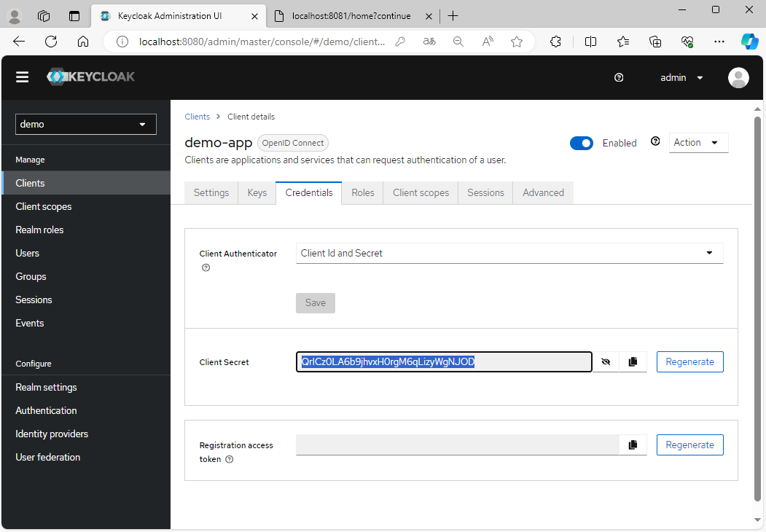Switch to the Roles tab
The height and width of the screenshot is (532, 766).
tap(362, 192)
